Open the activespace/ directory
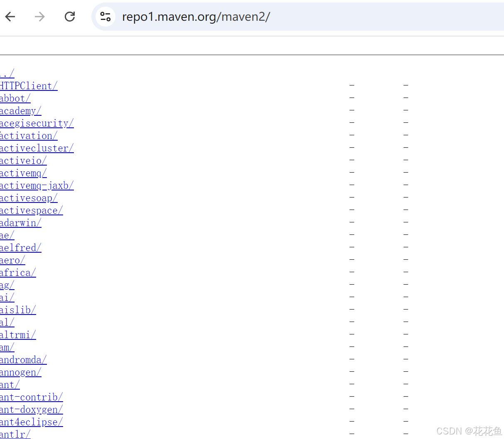Image resolution: width=504 pixels, height=439 pixels. pos(32,210)
